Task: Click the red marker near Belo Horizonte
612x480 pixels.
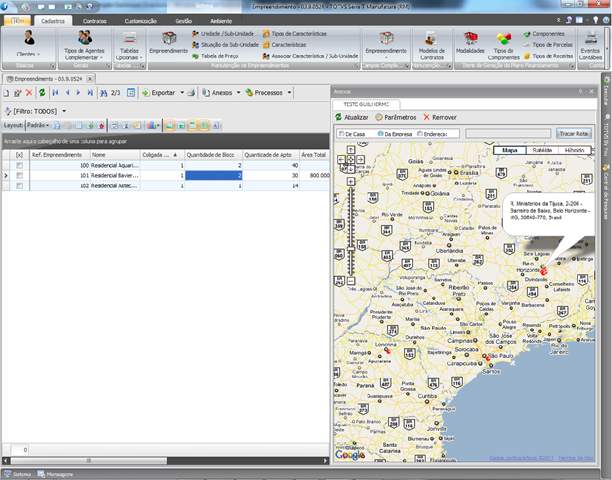Action: click(544, 271)
